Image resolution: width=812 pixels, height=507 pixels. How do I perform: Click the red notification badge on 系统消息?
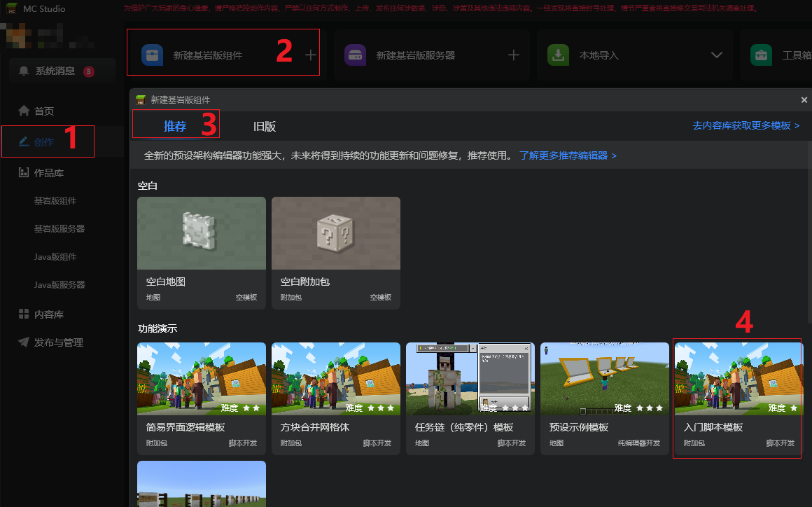tap(89, 71)
